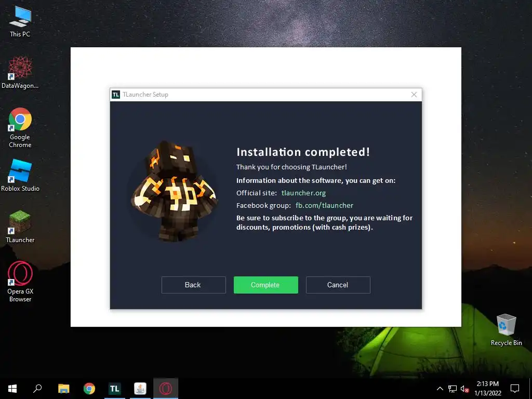Click the Installation completed! heading
Screen dimensions: 532x399
click(x=303, y=152)
